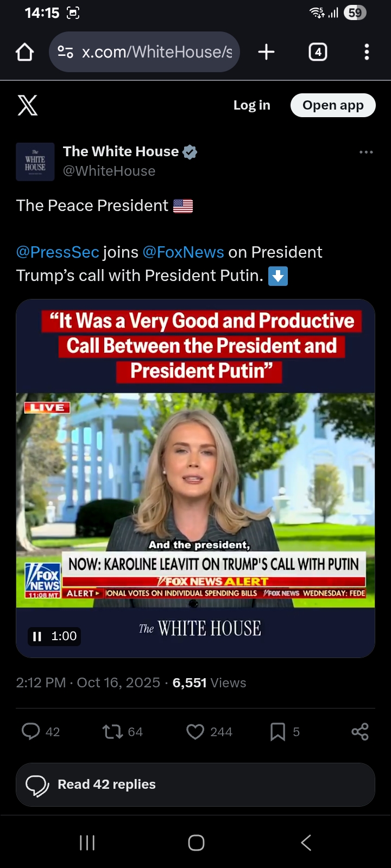Tap the share icon
The image size is (391, 868).
(360, 732)
